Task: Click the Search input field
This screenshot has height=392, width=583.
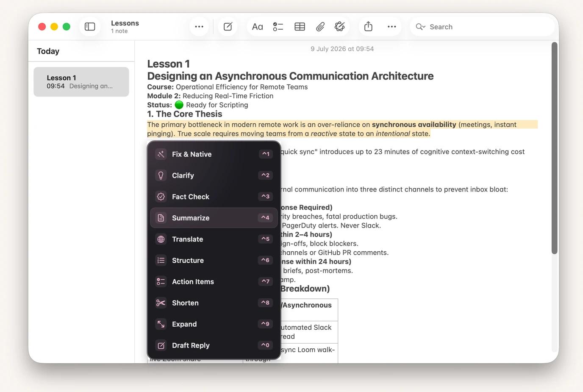Action: pos(482,27)
